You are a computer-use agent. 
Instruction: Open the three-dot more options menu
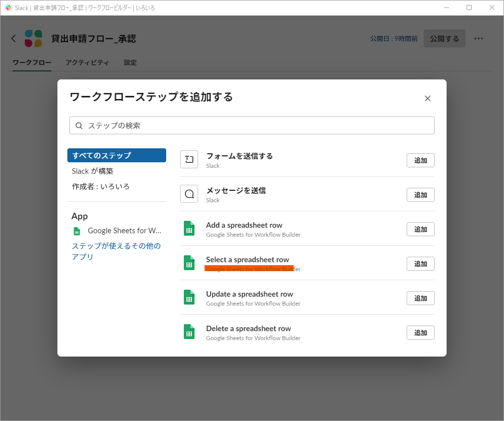479,38
